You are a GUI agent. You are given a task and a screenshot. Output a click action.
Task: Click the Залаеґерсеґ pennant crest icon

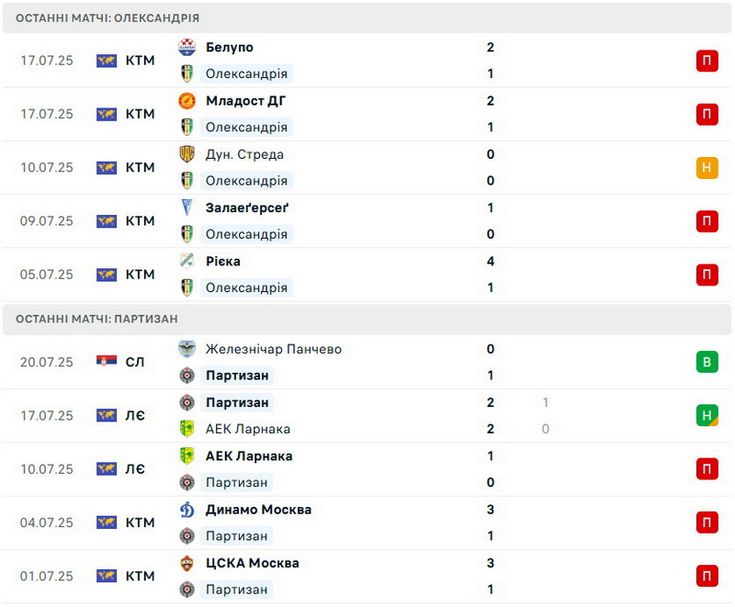coord(187,208)
